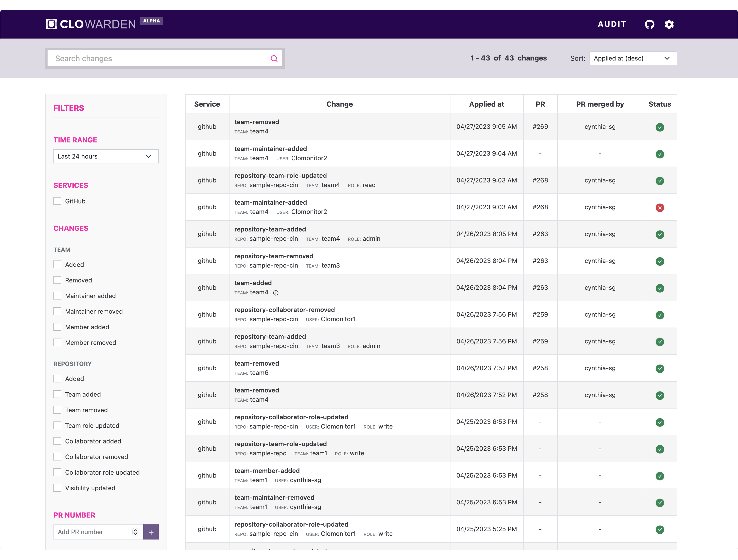Check Team Maintainer added filter
Image resolution: width=738 pixels, height=560 pixels.
coord(57,296)
